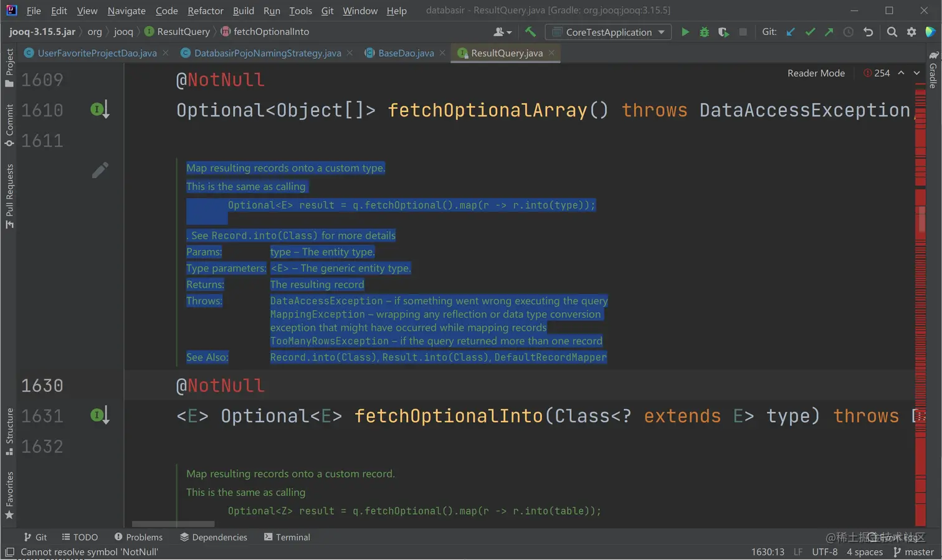Run with coverage icon in toolbar
942x560 pixels.
[x=723, y=32]
